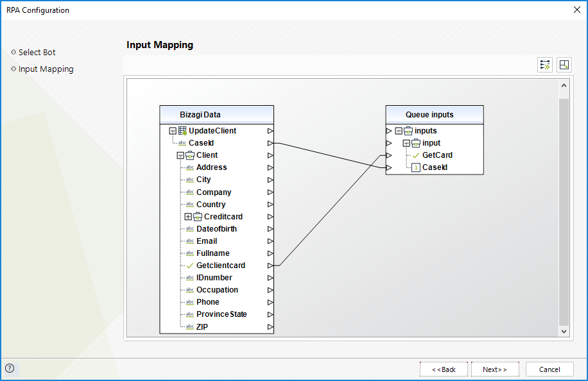The image size is (588, 381).
Task: Select the Getclientcard field
Action: pyautogui.click(x=221, y=266)
